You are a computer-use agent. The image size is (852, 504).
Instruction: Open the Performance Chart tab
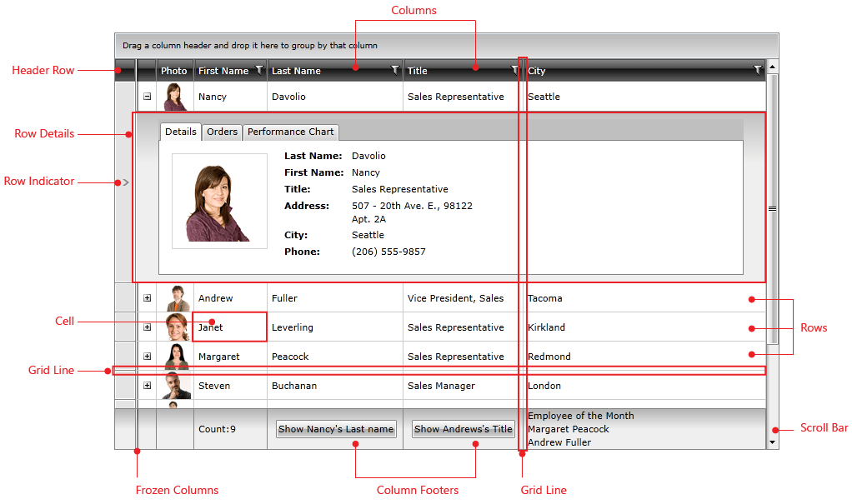pyautogui.click(x=290, y=132)
